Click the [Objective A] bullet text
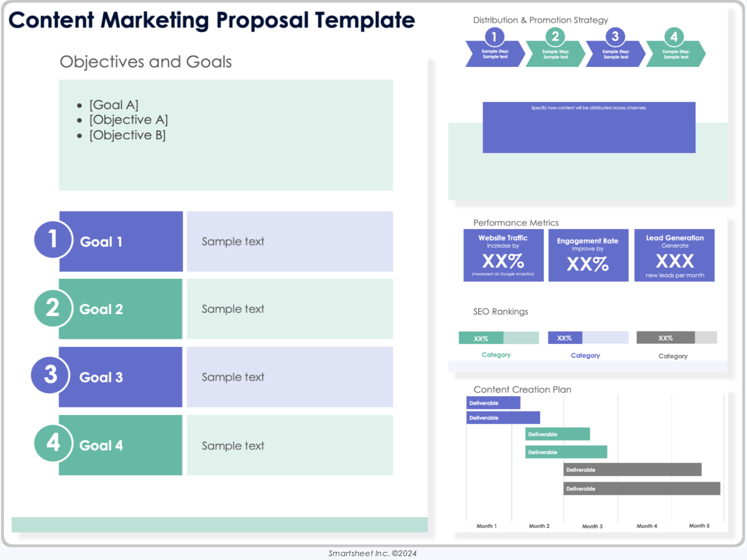 128,120
